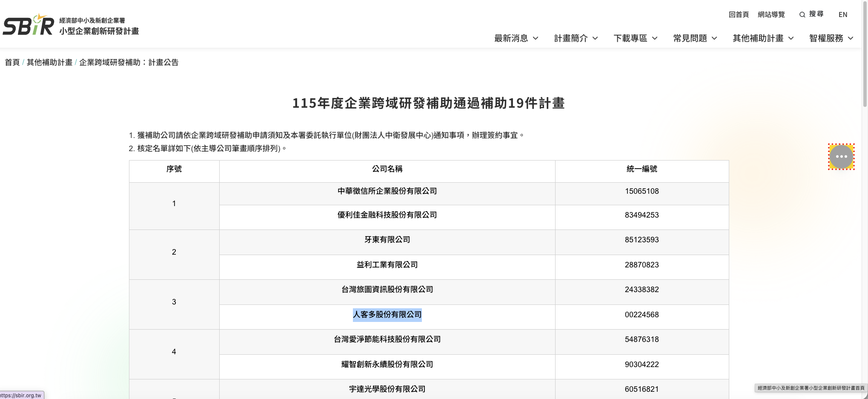Expand the 計畫簡介 menu
This screenshot has width=868, height=399.
pyautogui.click(x=576, y=38)
